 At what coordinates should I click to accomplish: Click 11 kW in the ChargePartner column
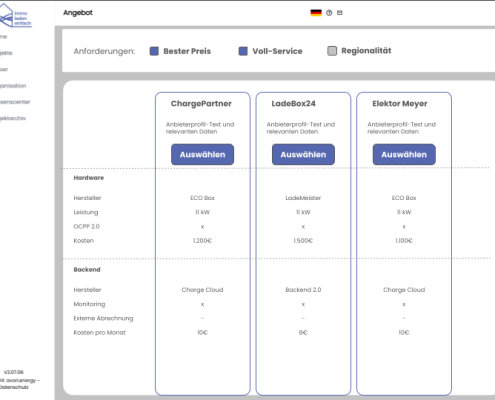[202, 212]
